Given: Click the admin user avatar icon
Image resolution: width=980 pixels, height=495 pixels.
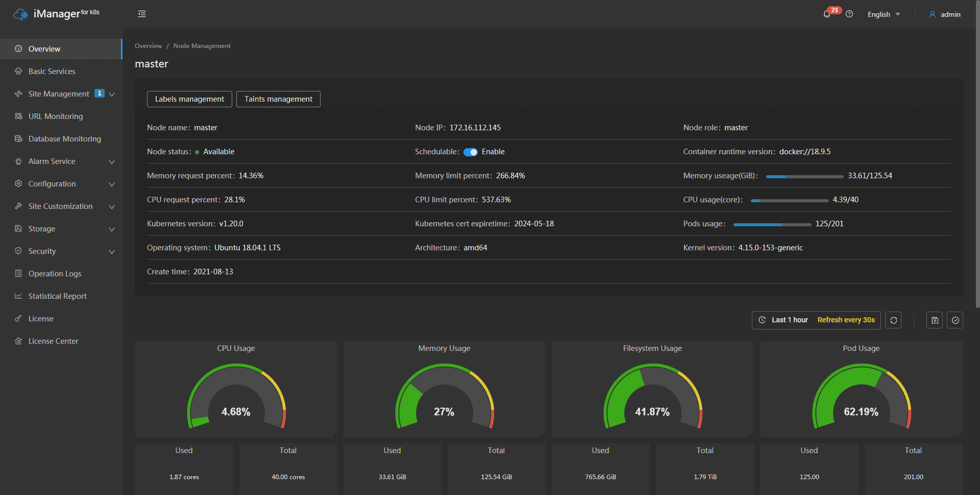Looking at the screenshot, I should (x=933, y=14).
